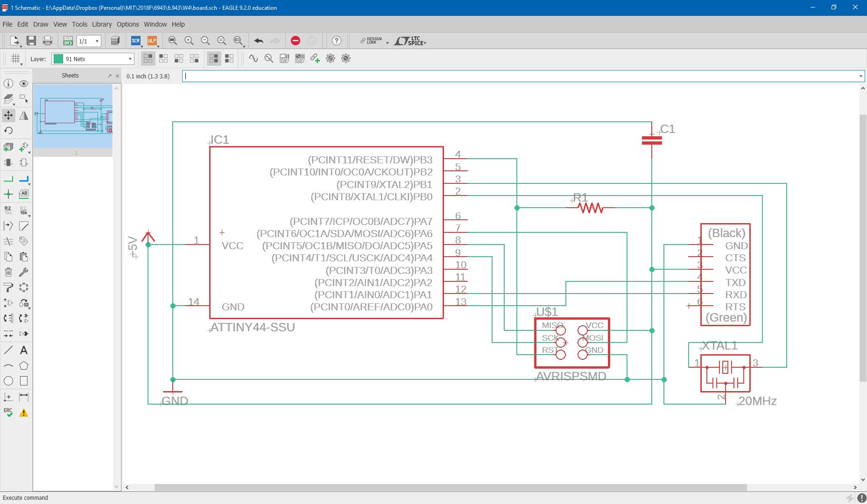Place a Junction dot
867x504 pixels.
tap(8, 194)
